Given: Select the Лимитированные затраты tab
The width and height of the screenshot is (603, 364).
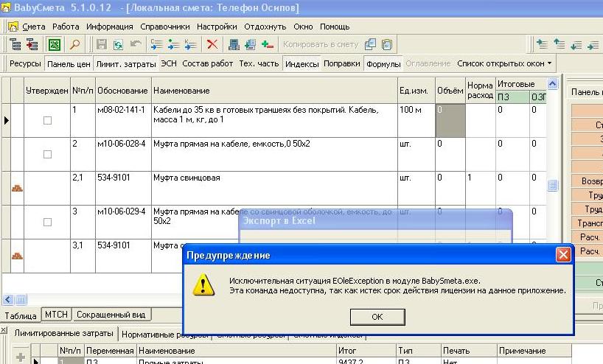Looking at the screenshot, I should [63, 333].
